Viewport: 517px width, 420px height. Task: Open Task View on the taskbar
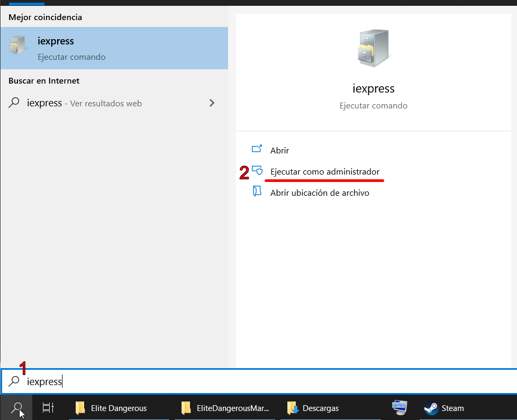coord(48,408)
